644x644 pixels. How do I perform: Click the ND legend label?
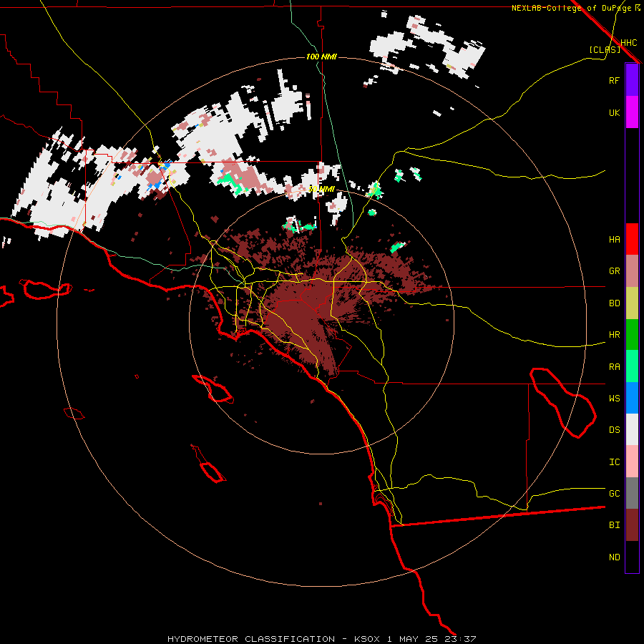pyautogui.click(x=614, y=557)
